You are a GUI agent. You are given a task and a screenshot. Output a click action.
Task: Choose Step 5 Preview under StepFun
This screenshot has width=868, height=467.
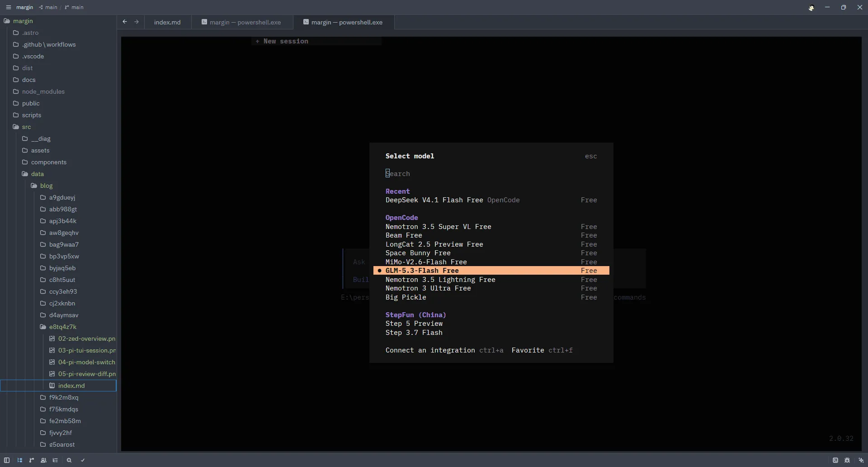(491, 324)
